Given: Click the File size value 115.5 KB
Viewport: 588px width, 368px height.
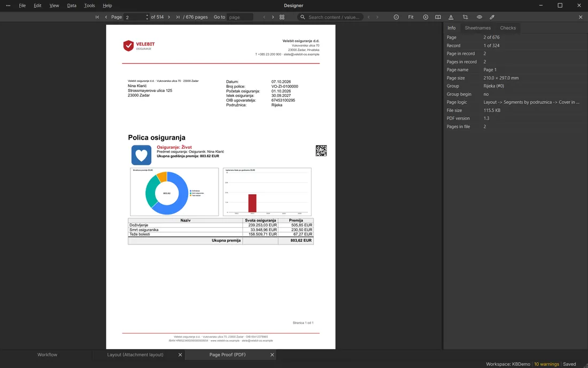Looking at the screenshot, I should (492, 111).
